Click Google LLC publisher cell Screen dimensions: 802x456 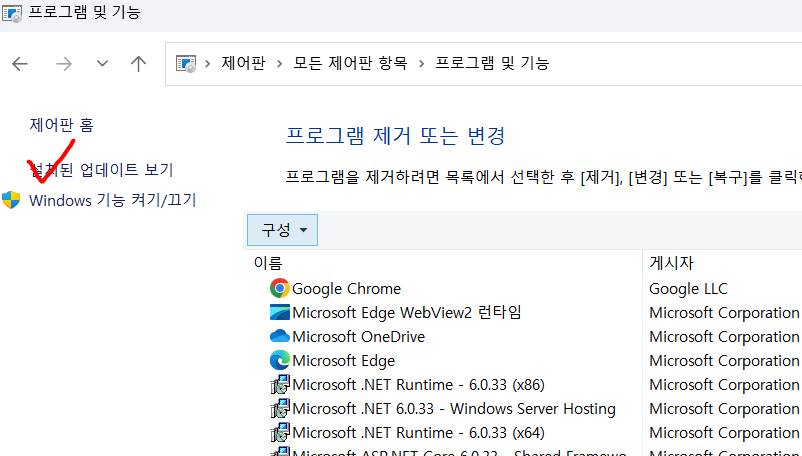tap(688, 289)
